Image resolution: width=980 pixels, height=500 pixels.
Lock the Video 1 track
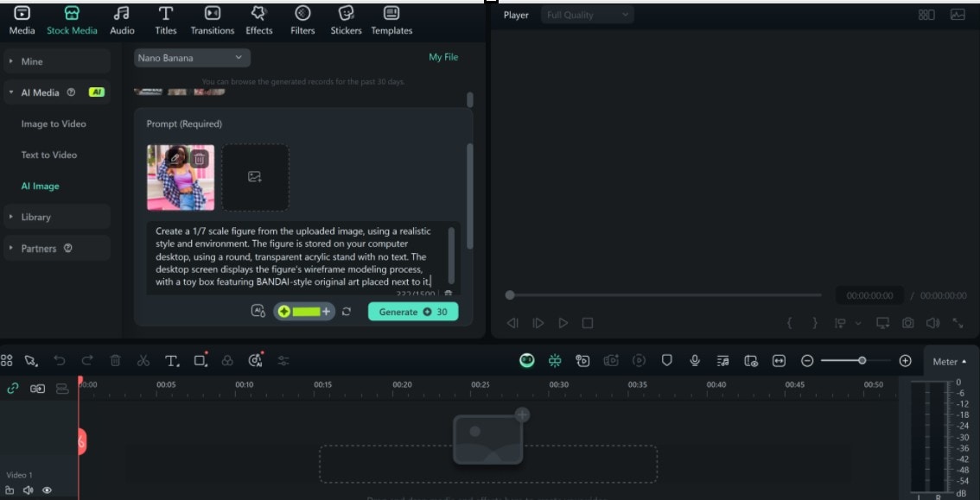tap(10, 490)
